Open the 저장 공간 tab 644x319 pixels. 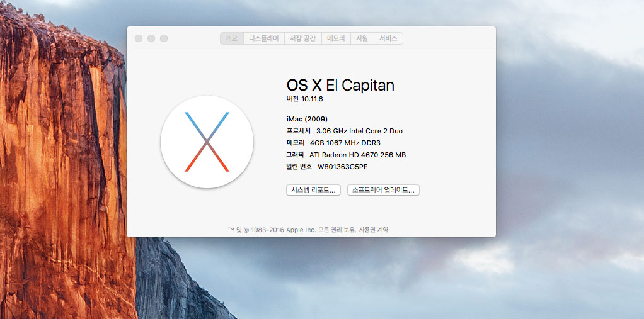click(x=302, y=38)
